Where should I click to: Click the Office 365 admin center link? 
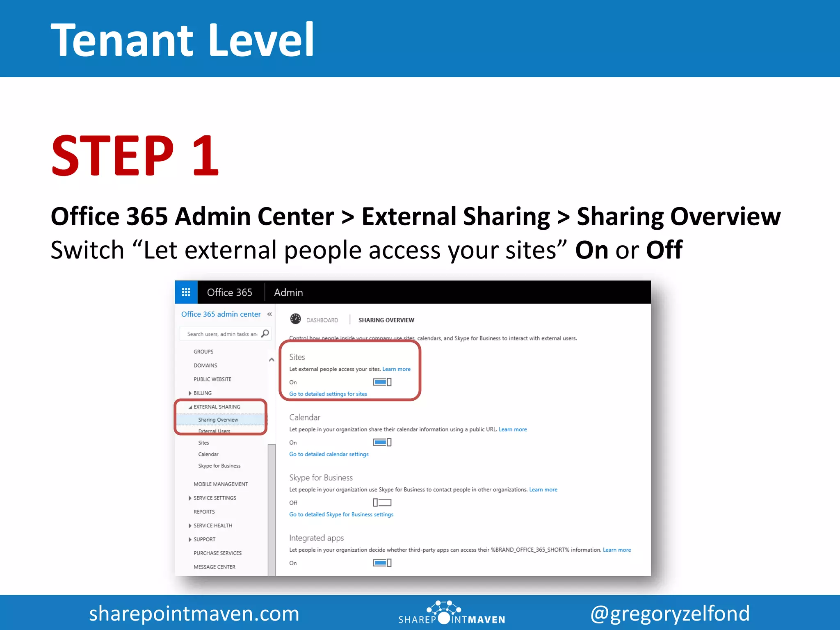coord(221,314)
